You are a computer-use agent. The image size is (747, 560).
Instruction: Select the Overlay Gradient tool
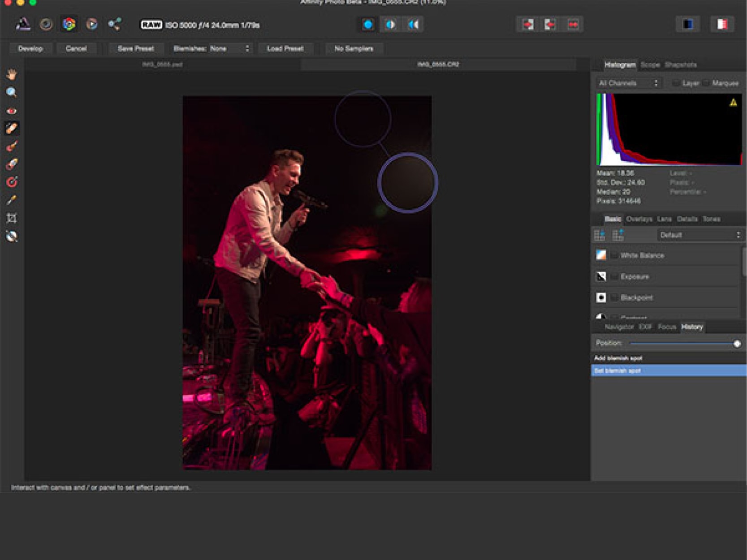[12, 182]
